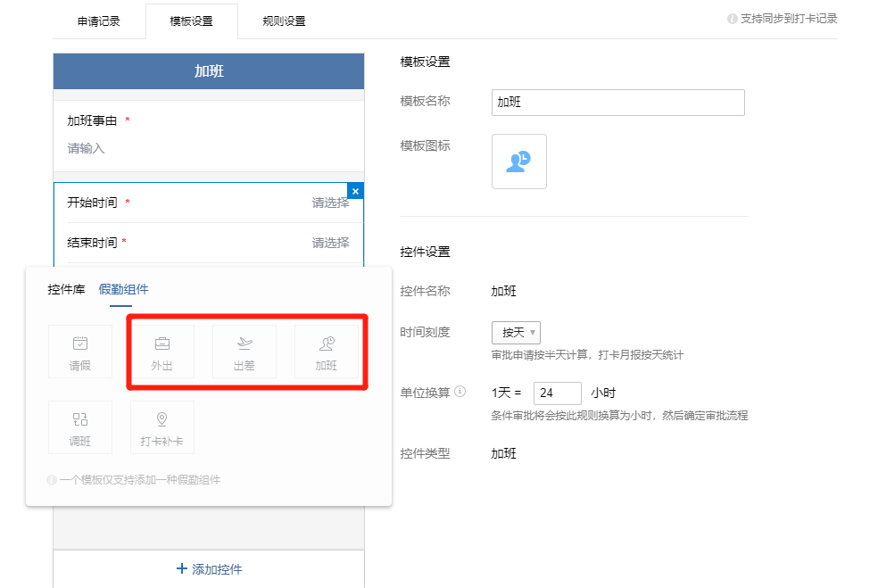
Task: Click the 模板图标 label
Action: point(425,146)
